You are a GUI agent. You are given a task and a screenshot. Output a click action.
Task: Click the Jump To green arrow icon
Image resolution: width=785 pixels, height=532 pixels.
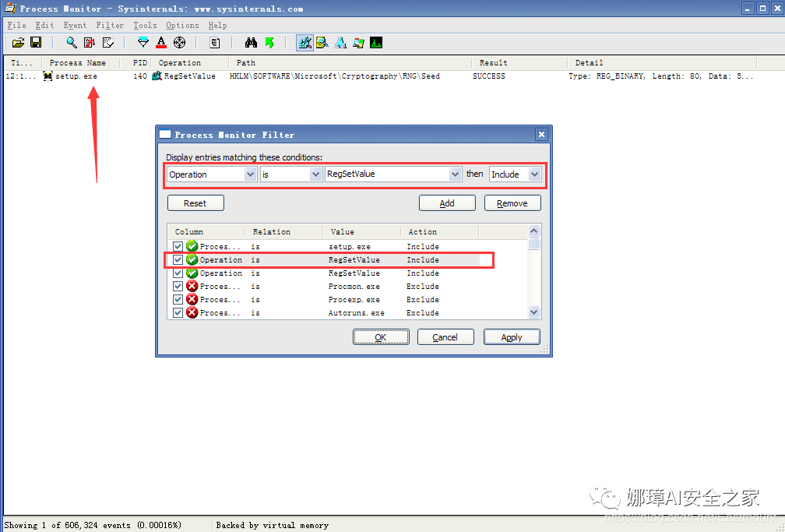[269, 43]
